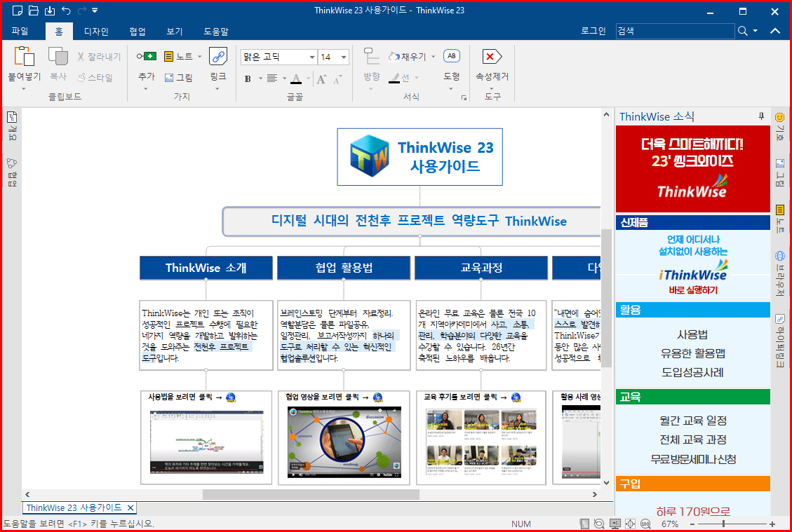
Task: Click the Open file icon in title bar
Action: coord(34,10)
